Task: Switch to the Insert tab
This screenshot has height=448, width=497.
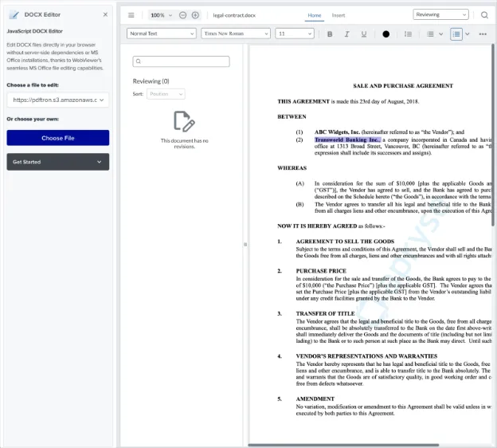Action: click(339, 15)
